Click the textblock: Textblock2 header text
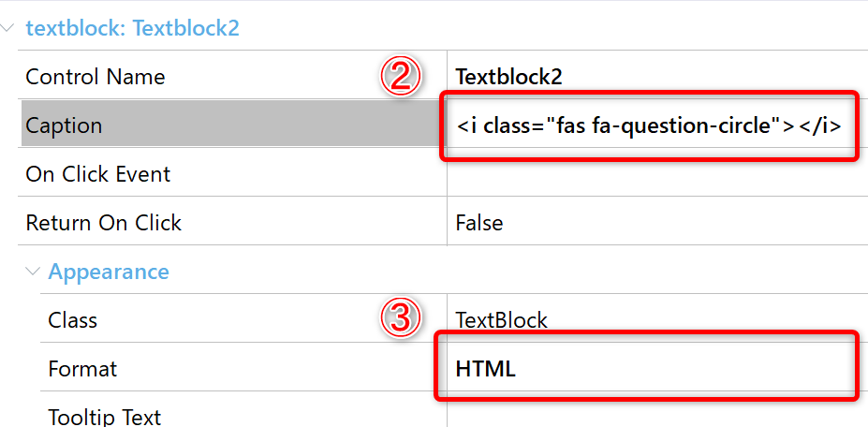 pyautogui.click(x=133, y=28)
